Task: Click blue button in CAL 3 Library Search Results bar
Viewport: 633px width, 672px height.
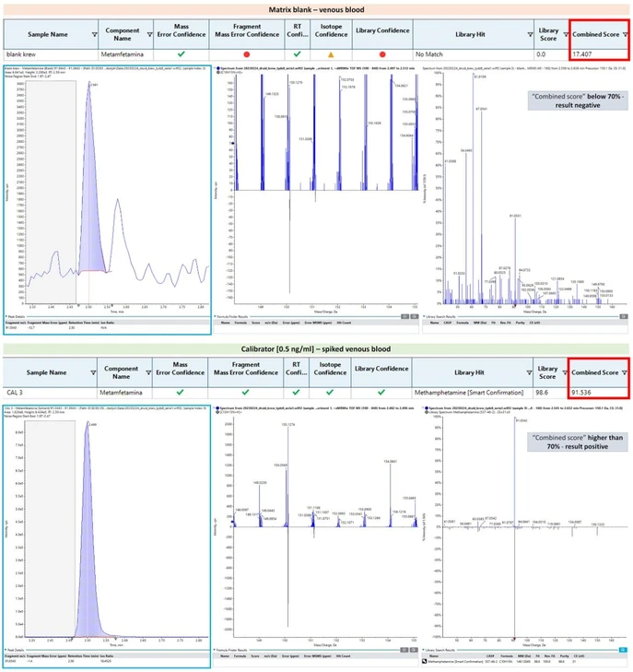Action: [623, 650]
